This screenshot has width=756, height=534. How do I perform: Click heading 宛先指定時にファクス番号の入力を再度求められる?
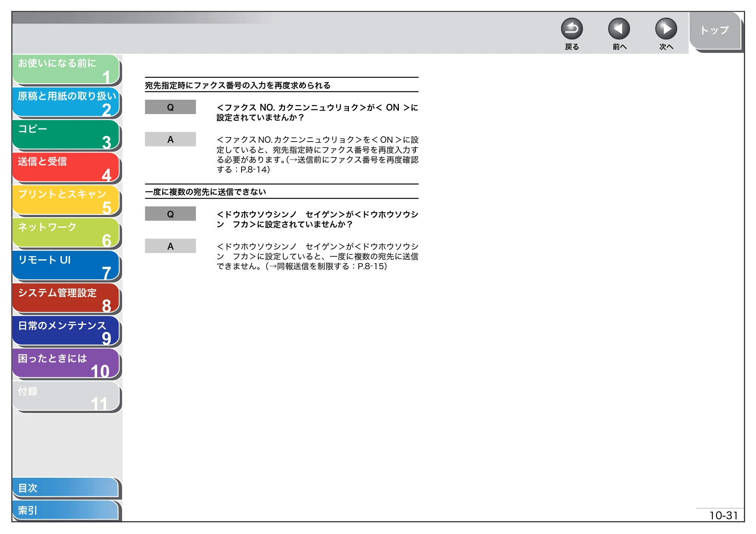(x=238, y=85)
